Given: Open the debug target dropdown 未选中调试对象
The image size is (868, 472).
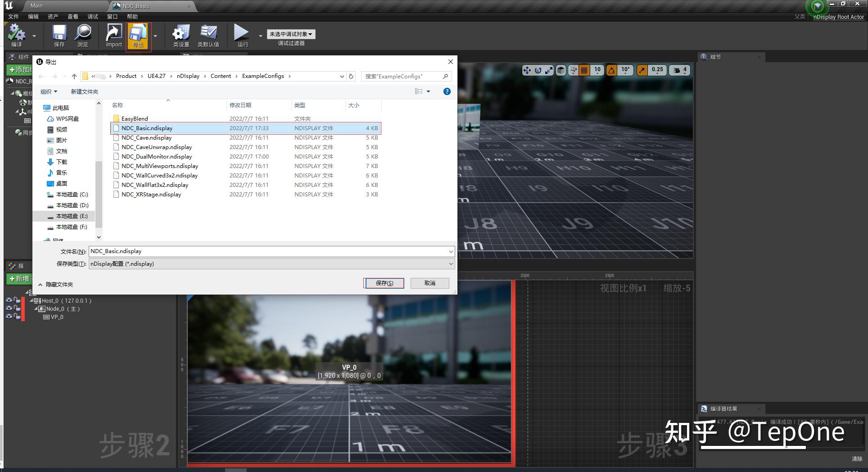Looking at the screenshot, I should coord(291,34).
